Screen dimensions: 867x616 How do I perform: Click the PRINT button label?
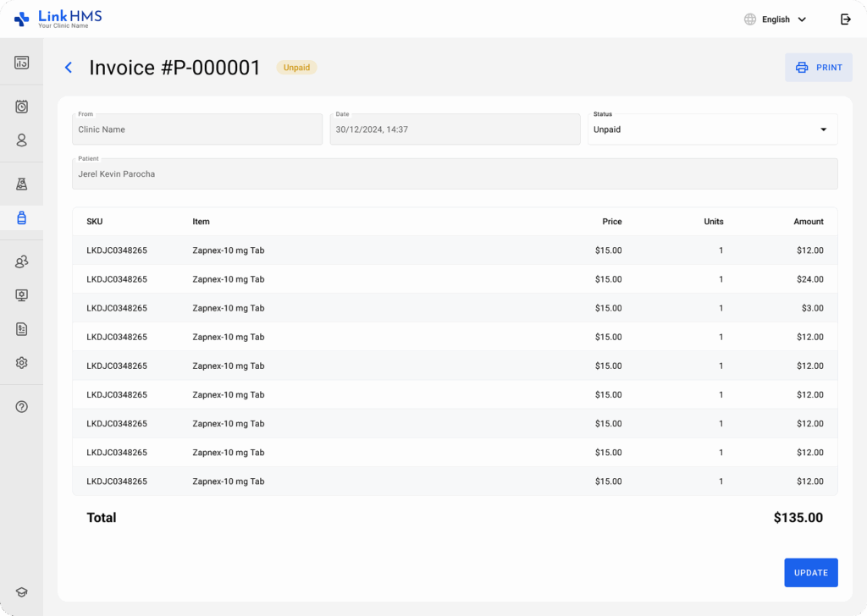point(830,68)
